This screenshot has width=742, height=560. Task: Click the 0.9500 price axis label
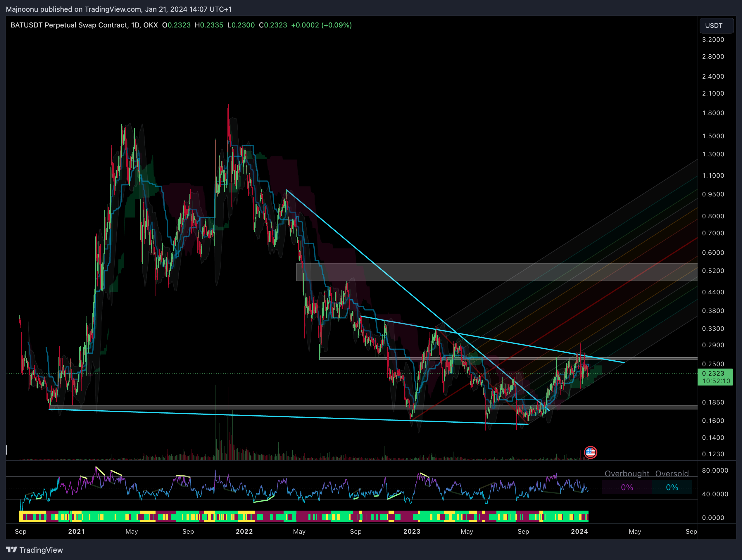coord(713,194)
